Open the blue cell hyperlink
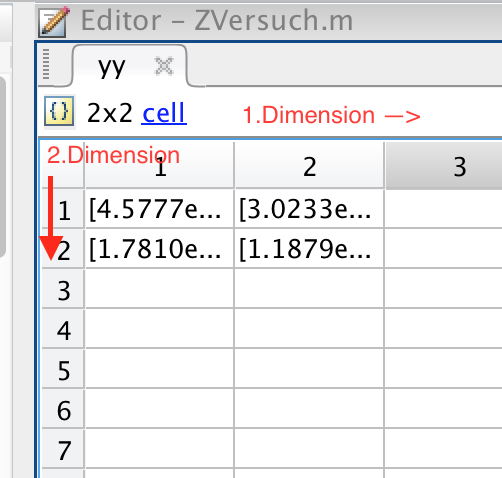502x478 pixels. 164,113
